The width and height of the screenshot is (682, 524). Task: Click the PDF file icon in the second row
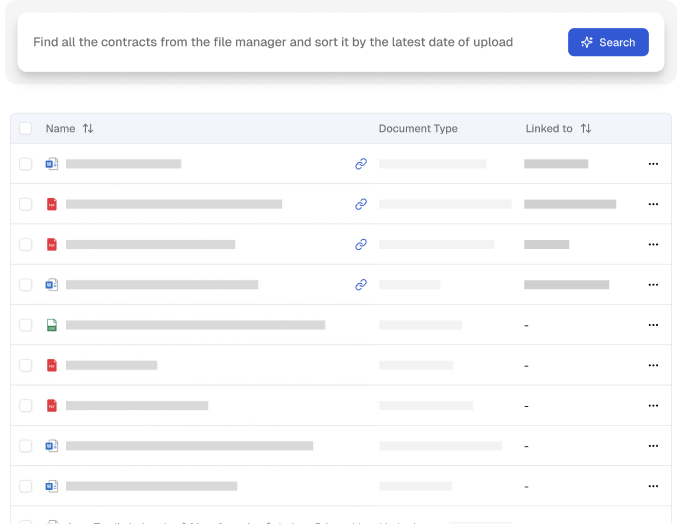[x=52, y=204]
